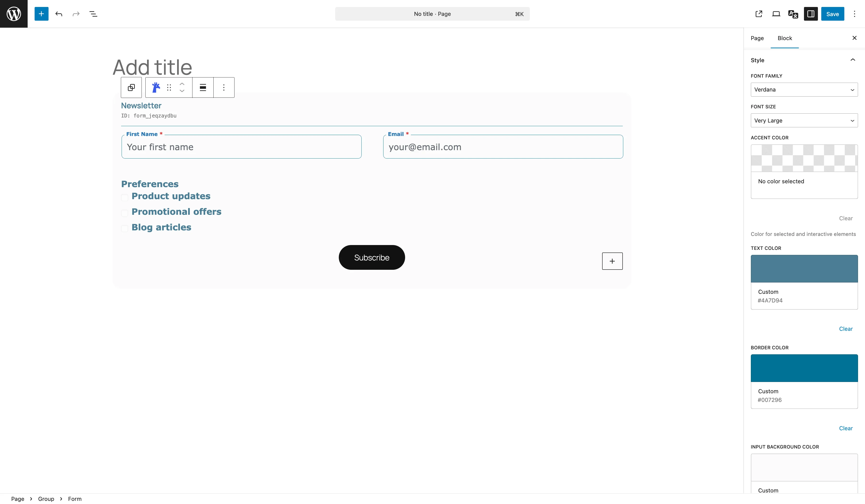The width and height of the screenshot is (865, 504).
Task: Redo the last change
Action: pyautogui.click(x=75, y=14)
